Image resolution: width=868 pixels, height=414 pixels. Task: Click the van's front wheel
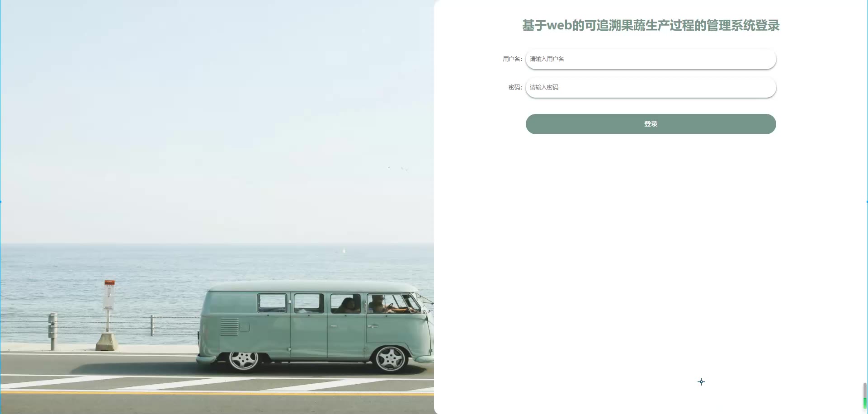pos(390,358)
